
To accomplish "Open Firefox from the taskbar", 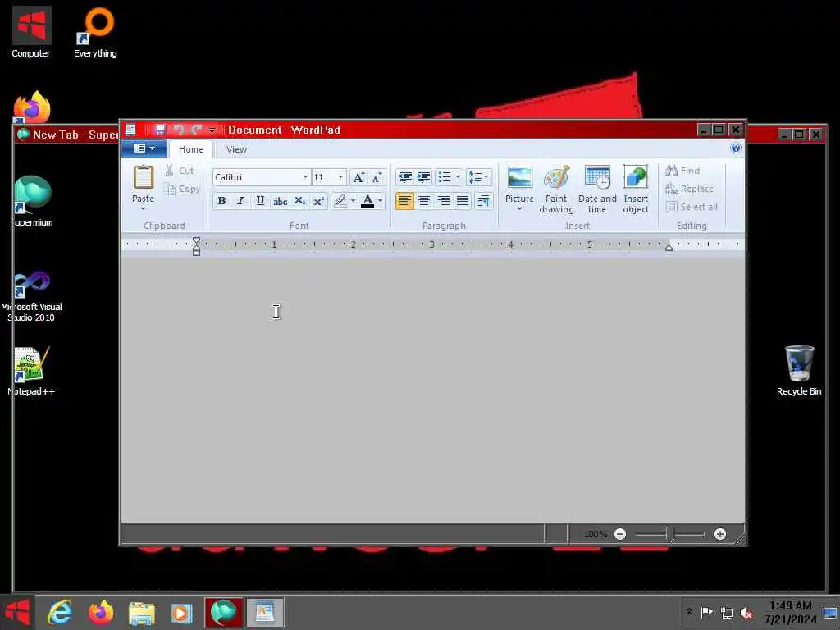I will tap(101, 612).
